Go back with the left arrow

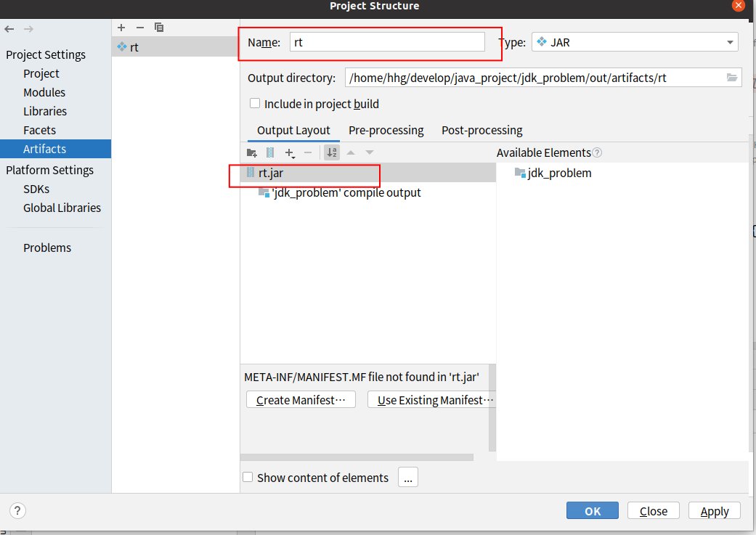coord(9,30)
